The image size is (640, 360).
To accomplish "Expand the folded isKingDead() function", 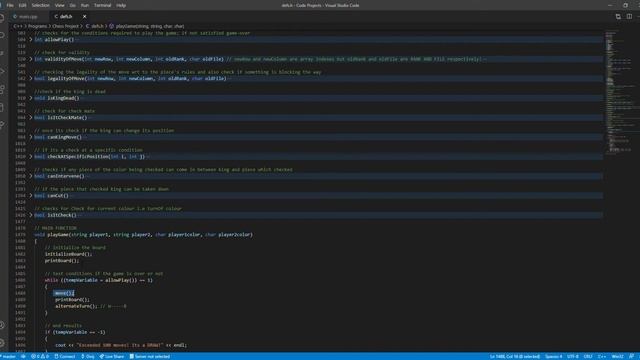I will (31, 98).
